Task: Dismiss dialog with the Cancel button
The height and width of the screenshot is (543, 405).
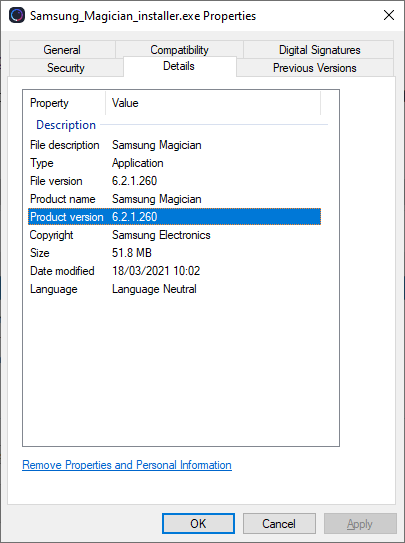Action: 279,524
